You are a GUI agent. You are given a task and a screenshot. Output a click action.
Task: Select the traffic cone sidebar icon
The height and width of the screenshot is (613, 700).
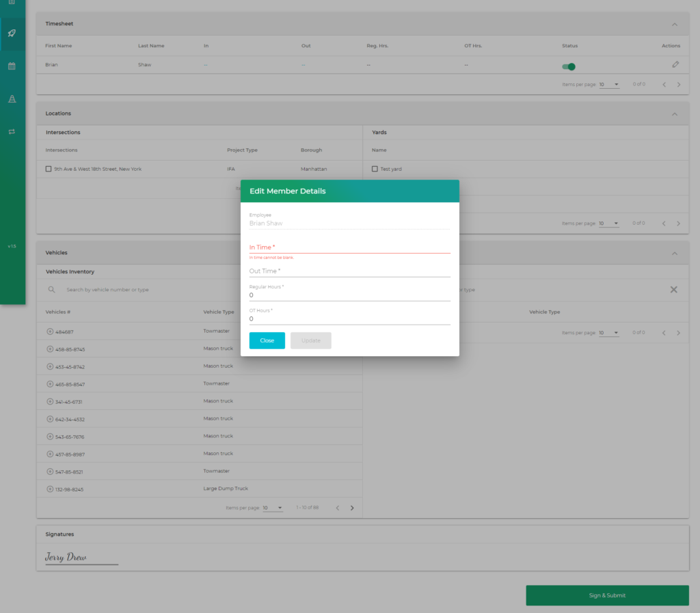click(12, 99)
